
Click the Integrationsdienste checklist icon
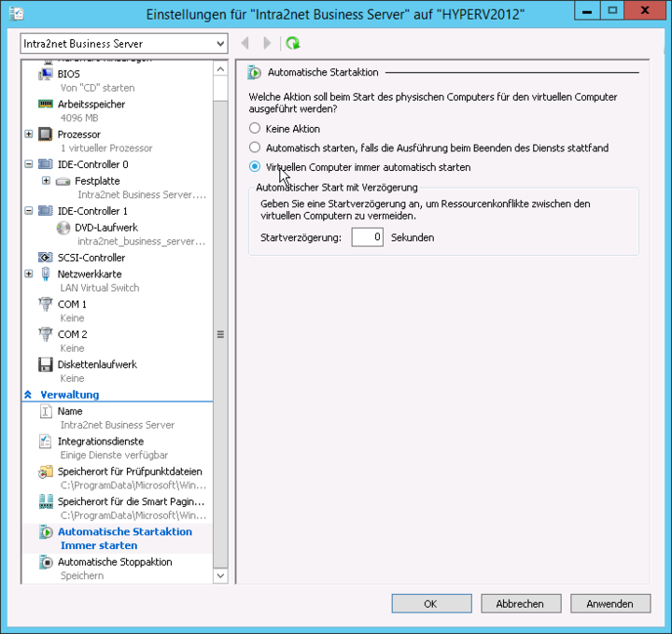[46, 441]
